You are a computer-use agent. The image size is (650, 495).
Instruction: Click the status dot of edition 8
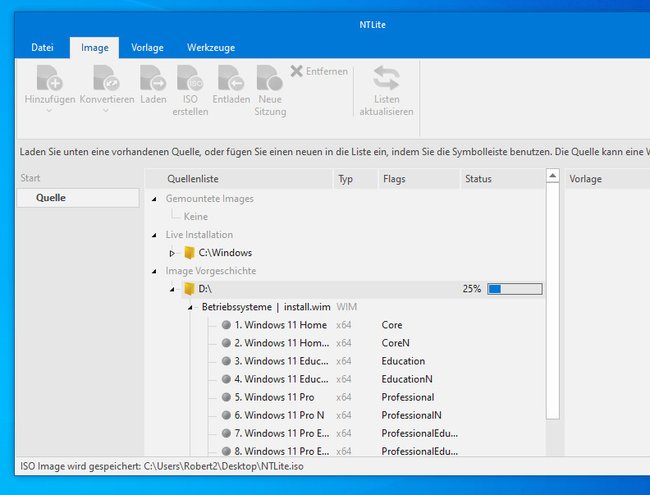[226, 451]
